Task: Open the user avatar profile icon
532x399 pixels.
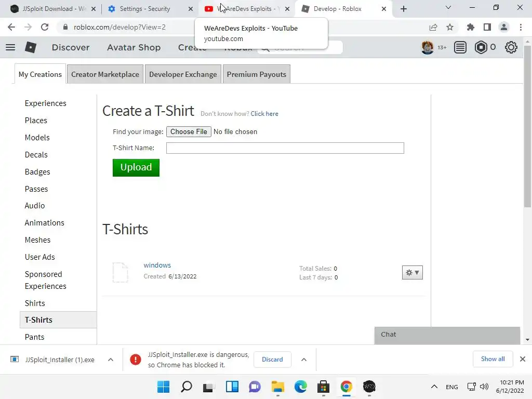Action: (x=427, y=47)
